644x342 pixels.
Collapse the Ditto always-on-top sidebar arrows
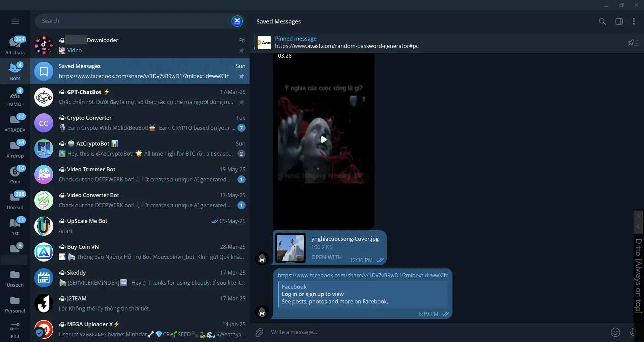pyautogui.click(x=638, y=227)
